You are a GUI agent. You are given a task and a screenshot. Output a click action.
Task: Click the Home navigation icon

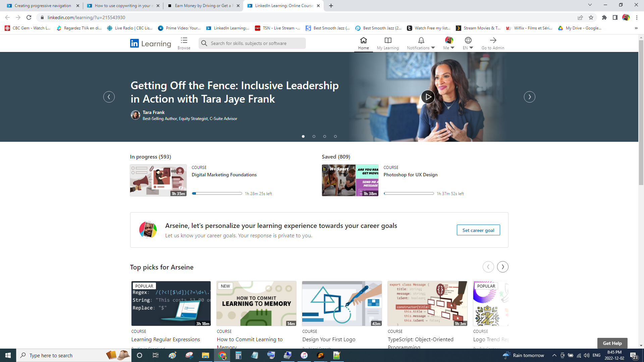tap(363, 41)
